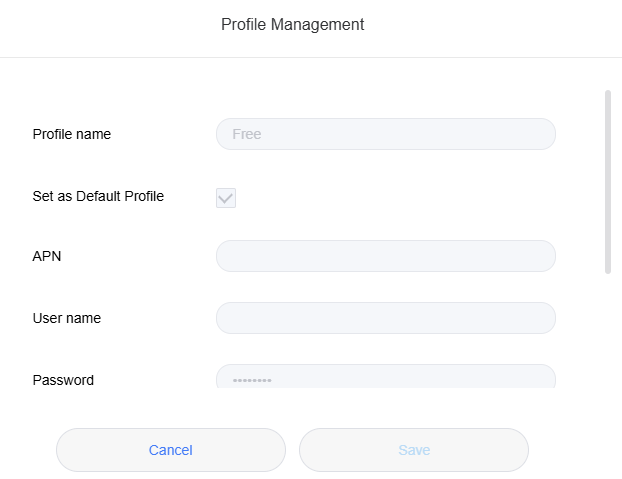Image resolution: width=622 pixels, height=479 pixels.
Task: Click the 'Free' text in Profile name
Action: click(246, 134)
